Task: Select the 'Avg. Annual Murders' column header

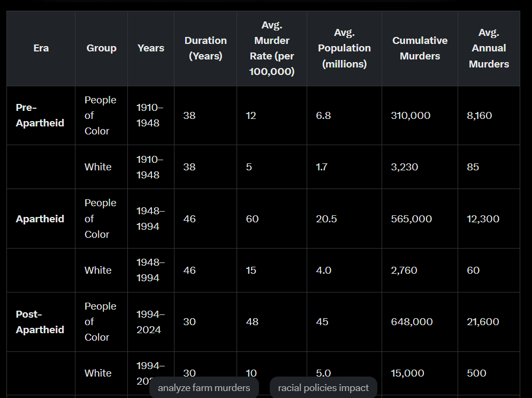Action: 489,48
